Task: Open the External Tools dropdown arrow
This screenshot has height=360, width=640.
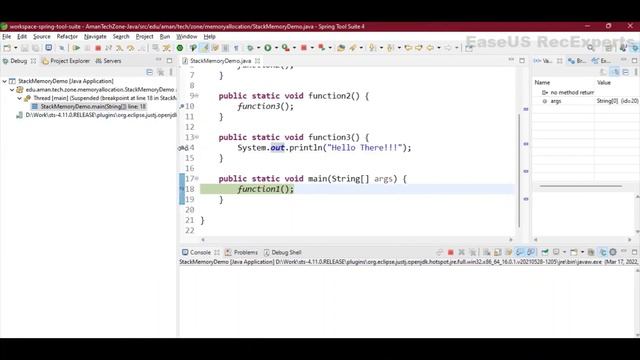Action: click(x=294, y=48)
